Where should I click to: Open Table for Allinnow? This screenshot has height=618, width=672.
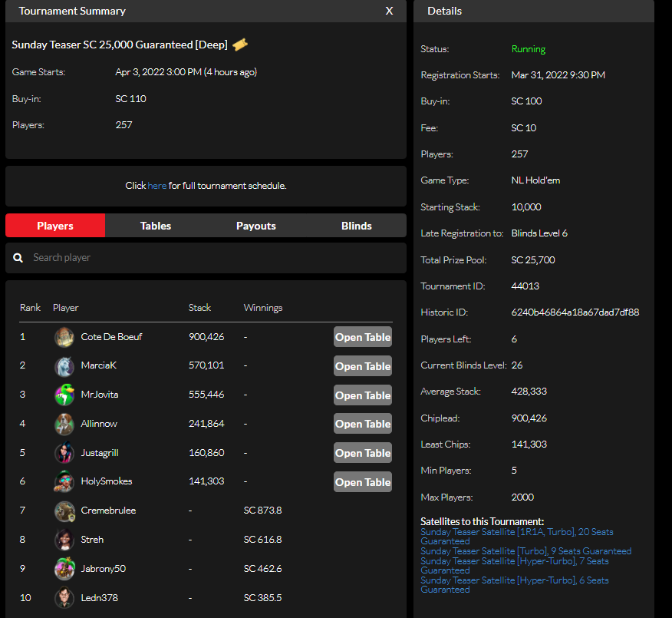363,424
